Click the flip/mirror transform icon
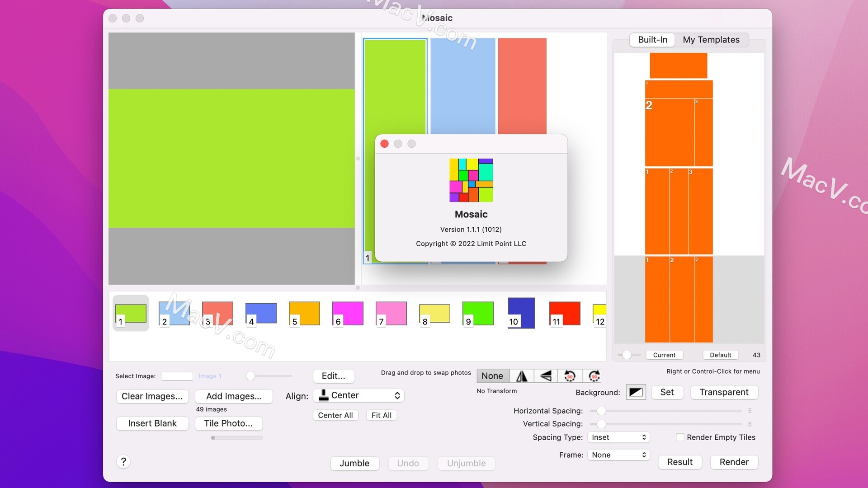This screenshot has height=488, width=868. point(521,375)
